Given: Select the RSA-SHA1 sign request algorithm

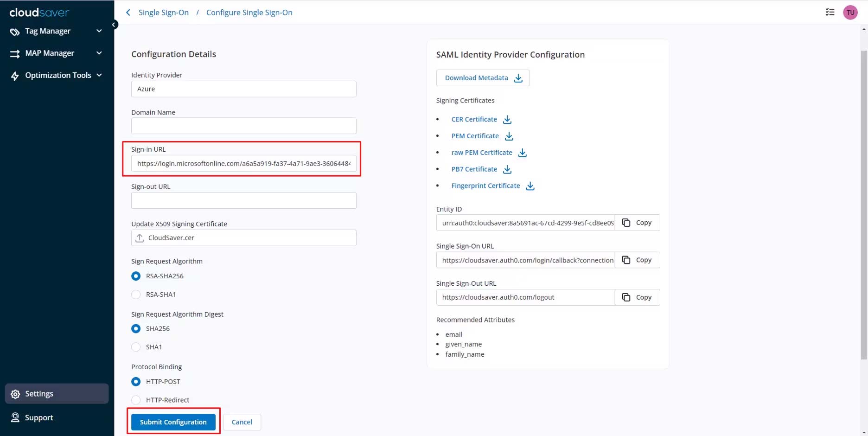Looking at the screenshot, I should pyautogui.click(x=136, y=295).
